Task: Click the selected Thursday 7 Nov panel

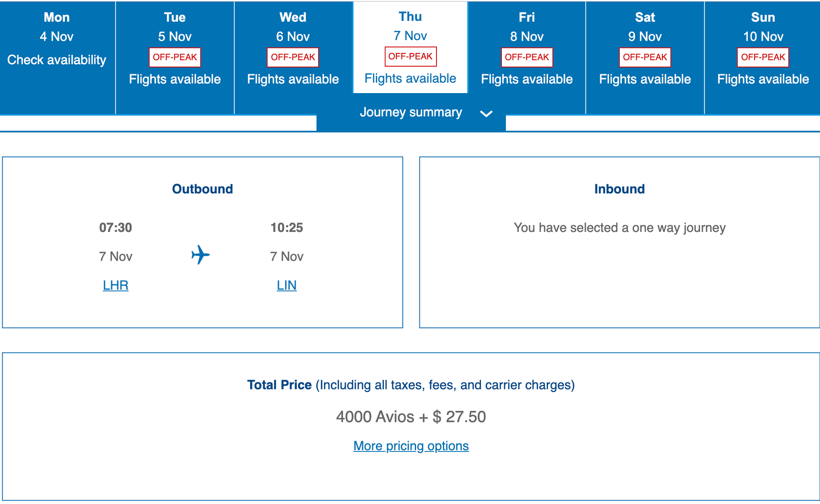Action: (410, 47)
